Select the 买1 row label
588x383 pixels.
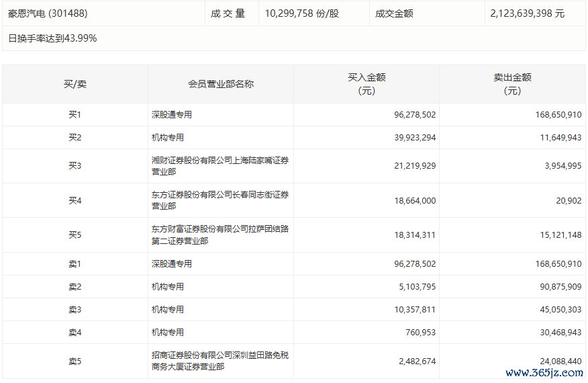[x=75, y=115]
